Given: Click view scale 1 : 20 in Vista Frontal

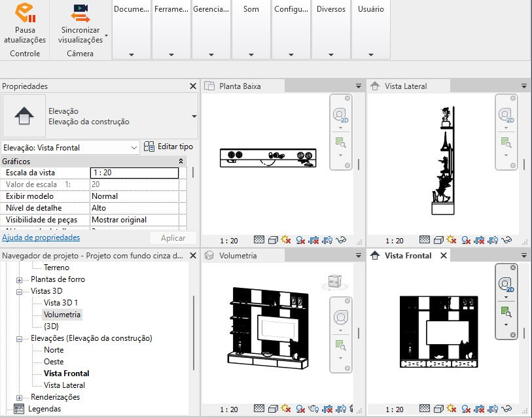Looking at the screenshot, I should tap(395, 409).
